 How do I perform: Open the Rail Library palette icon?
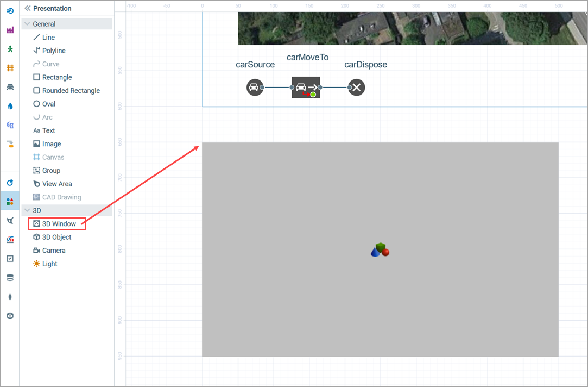(x=10, y=68)
